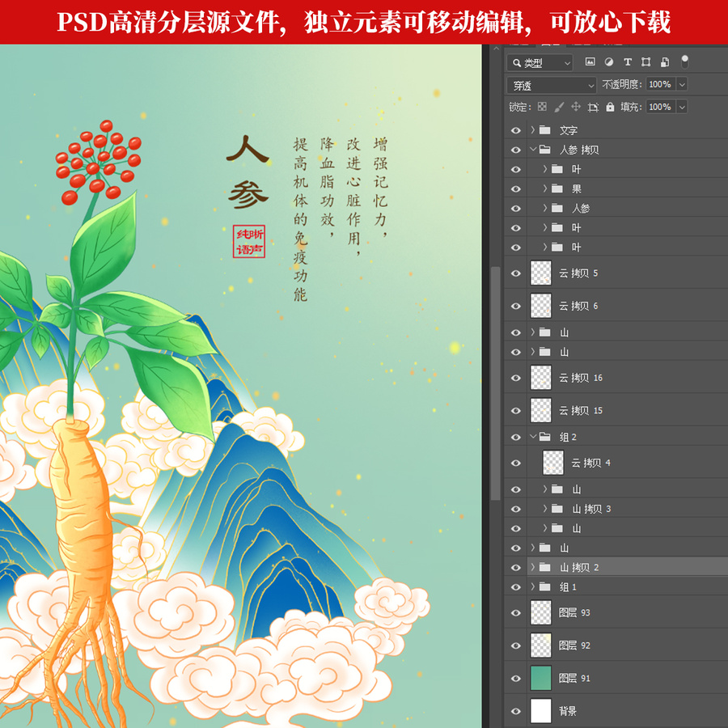Click the folder icon of 山 拷贝 2
This screenshot has height=728, width=728.
545,567
